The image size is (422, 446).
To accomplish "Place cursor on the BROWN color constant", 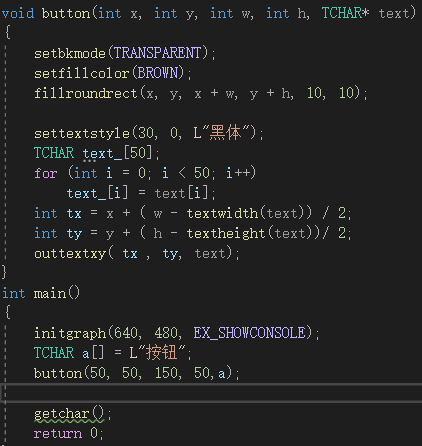I will 158,73.
